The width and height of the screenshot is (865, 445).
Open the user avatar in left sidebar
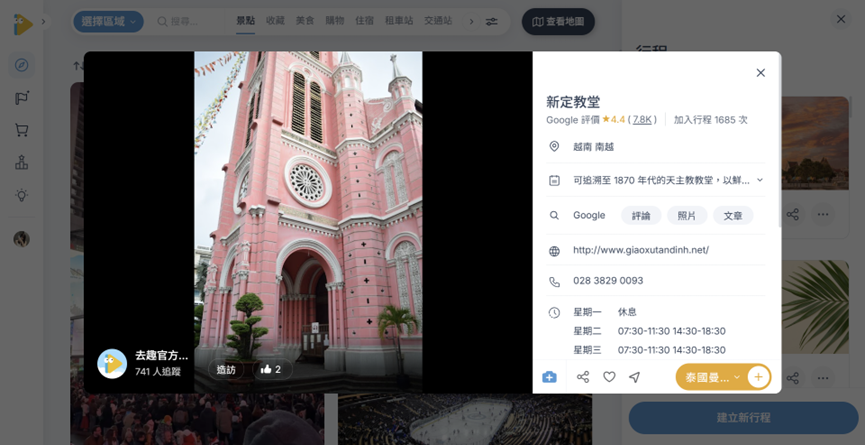click(22, 239)
